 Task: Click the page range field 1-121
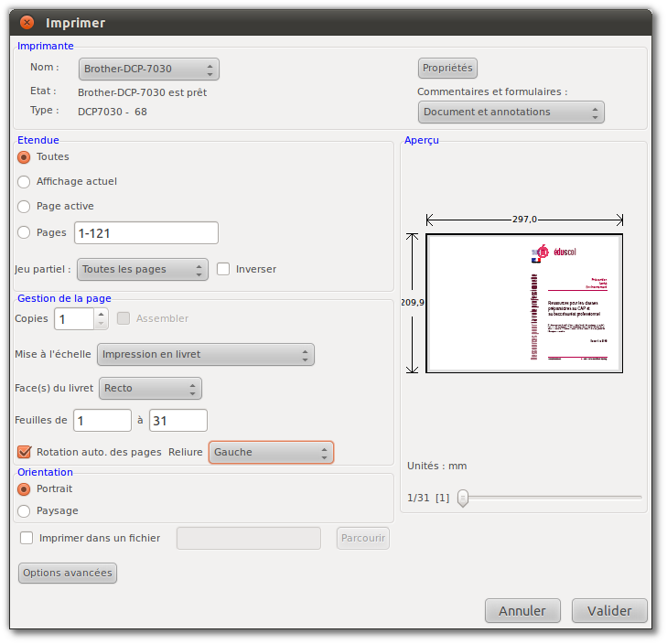click(x=145, y=233)
